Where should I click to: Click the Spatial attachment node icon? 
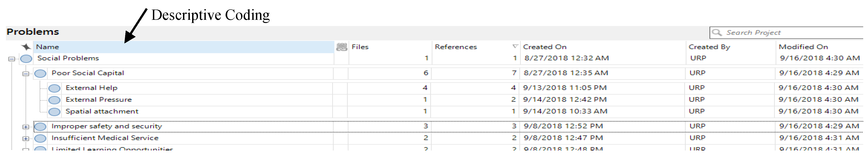pyautogui.click(x=54, y=112)
